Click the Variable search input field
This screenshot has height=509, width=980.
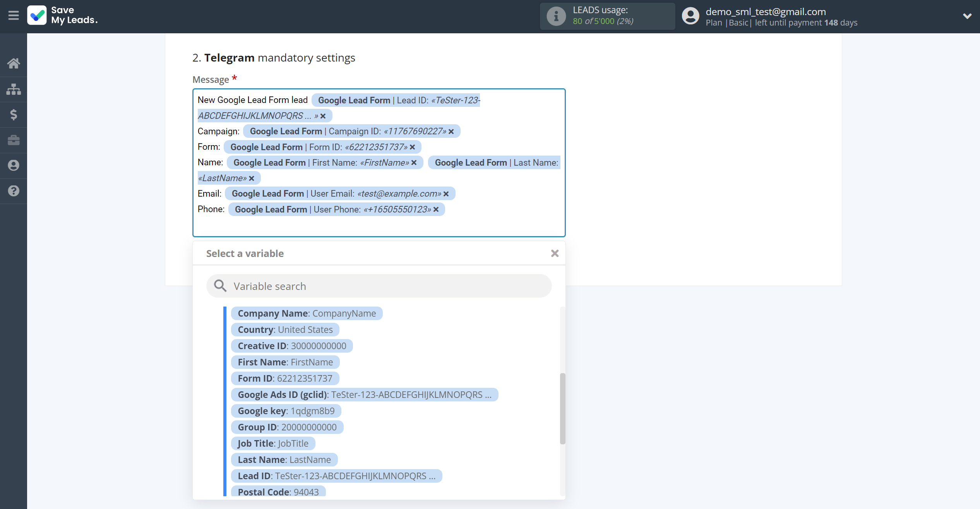[x=379, y=286]
